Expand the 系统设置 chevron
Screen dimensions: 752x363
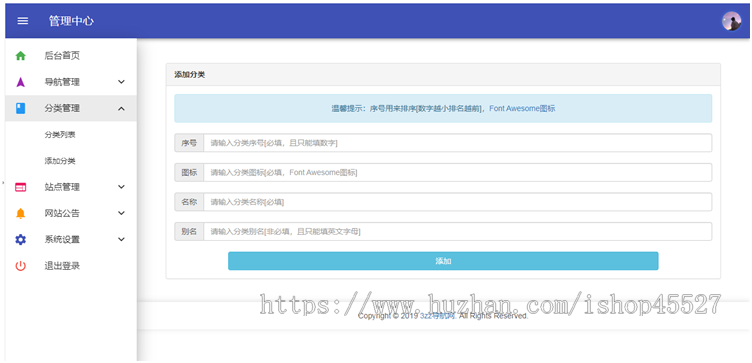[x=121, y=239]
